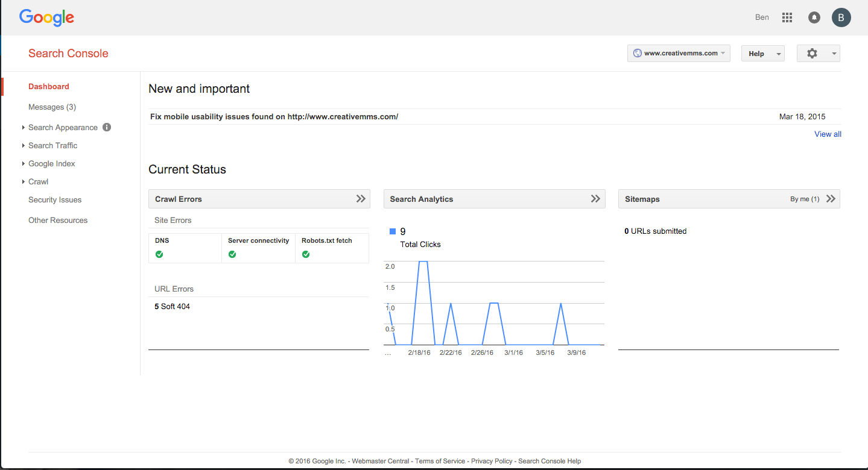The image size is (868, 470).
Task: Click the 2/18/16 chart axis label
Action: tap(419, 352)
